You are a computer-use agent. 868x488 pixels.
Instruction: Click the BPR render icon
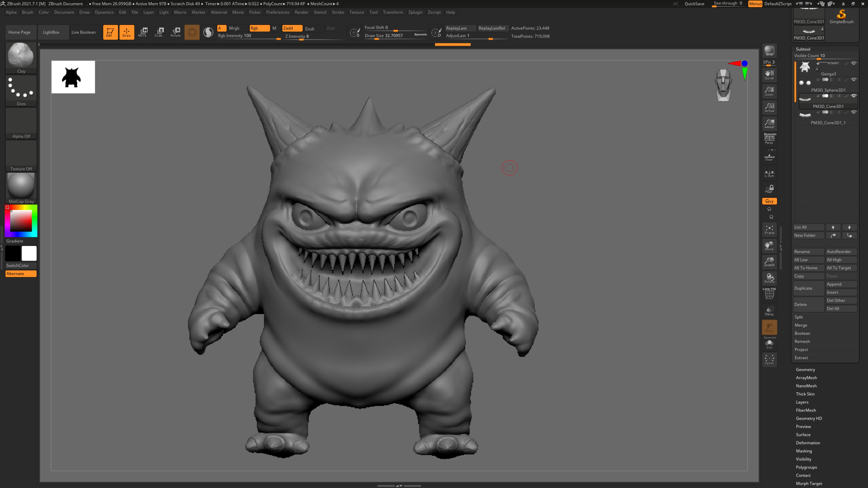769,51
